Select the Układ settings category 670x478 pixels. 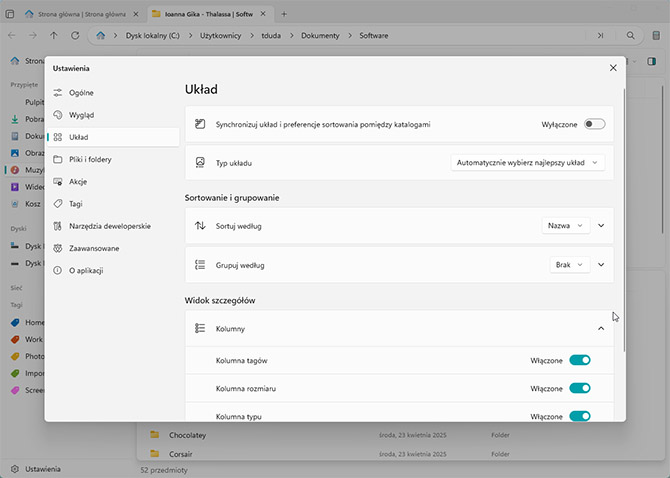point(112,137)
